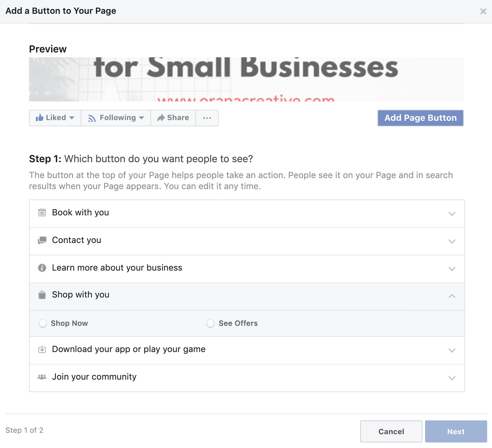492x448 pixels.
Task: Collapse the Shop with you section
Action: tap(452, 296)
